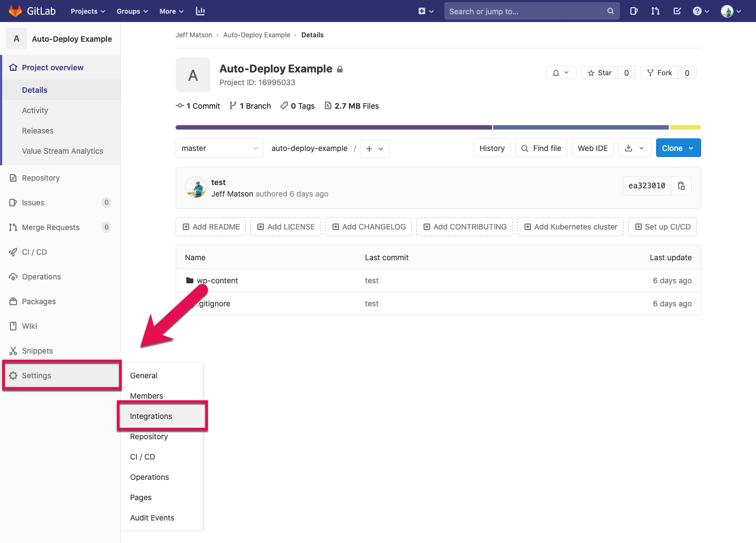Open the user avatar menu
756x543 pixels.
pos(731,11)
